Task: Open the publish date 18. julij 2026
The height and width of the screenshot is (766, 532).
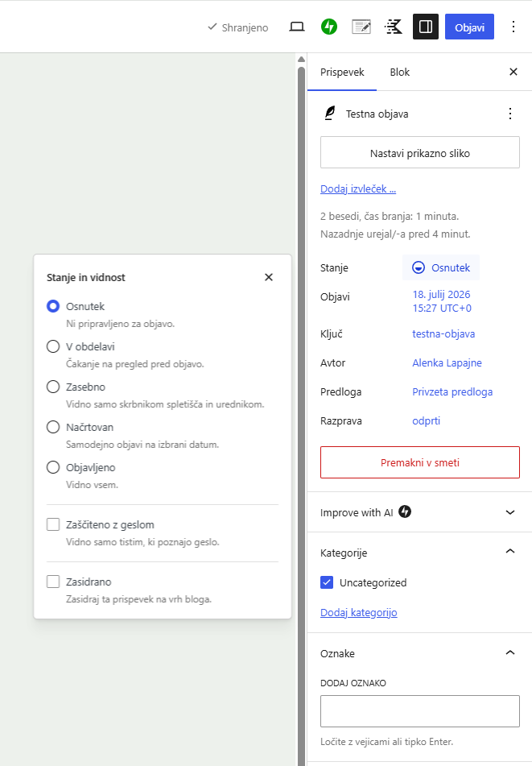Action: [x=442, y=301]
